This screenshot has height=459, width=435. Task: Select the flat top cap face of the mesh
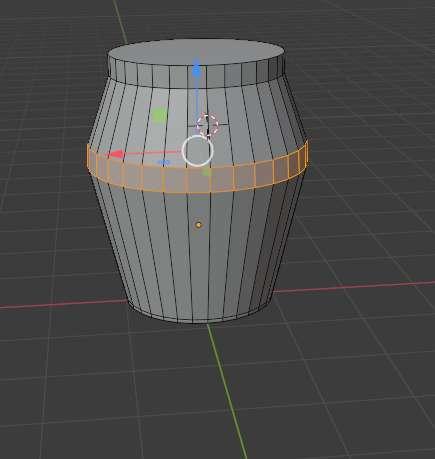(x=196, y=53)
